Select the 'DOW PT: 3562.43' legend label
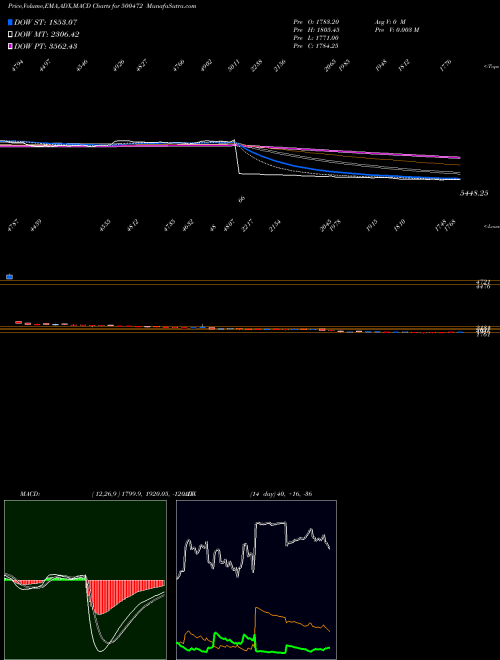 pos(45,46)
